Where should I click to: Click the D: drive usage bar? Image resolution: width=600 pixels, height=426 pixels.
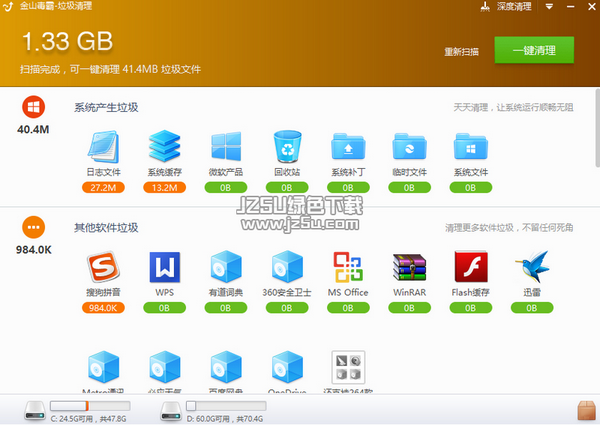226,406
